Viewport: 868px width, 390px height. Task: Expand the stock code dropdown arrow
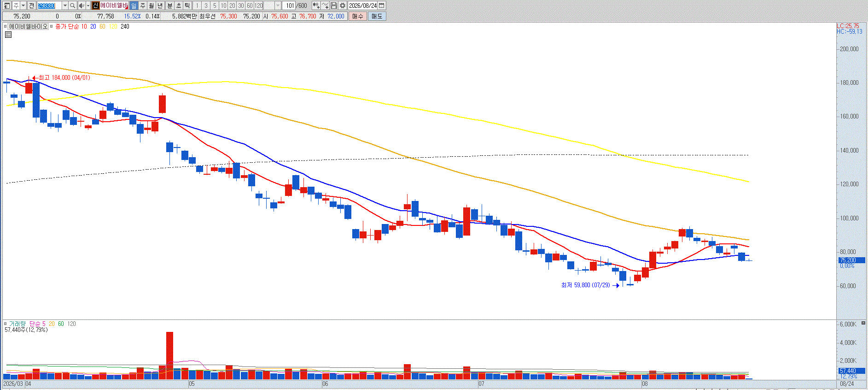pos(65,6)
